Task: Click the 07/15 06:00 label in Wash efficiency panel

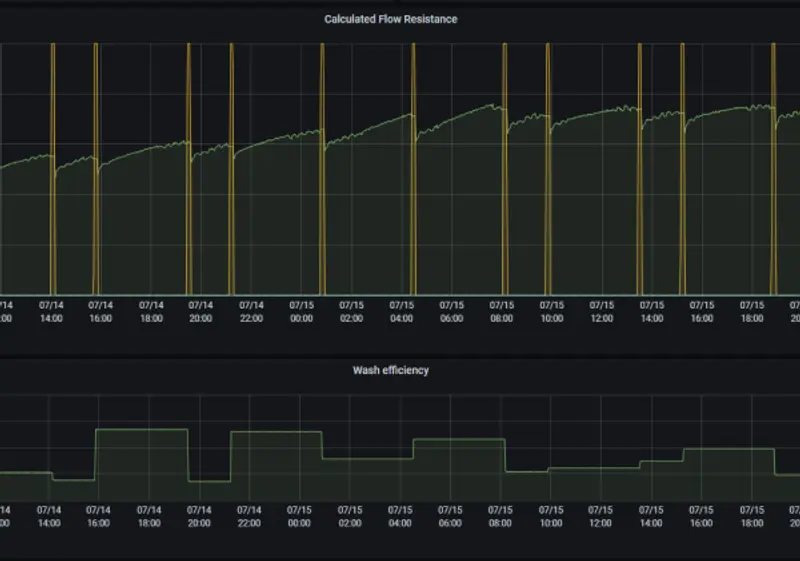Action: tap(450, 516)
